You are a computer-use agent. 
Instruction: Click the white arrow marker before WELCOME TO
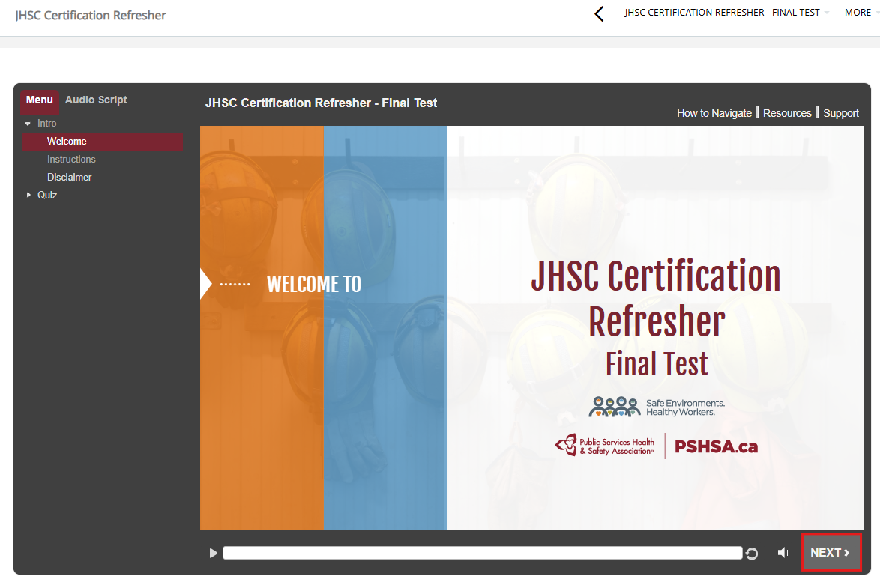click(205, 284)
